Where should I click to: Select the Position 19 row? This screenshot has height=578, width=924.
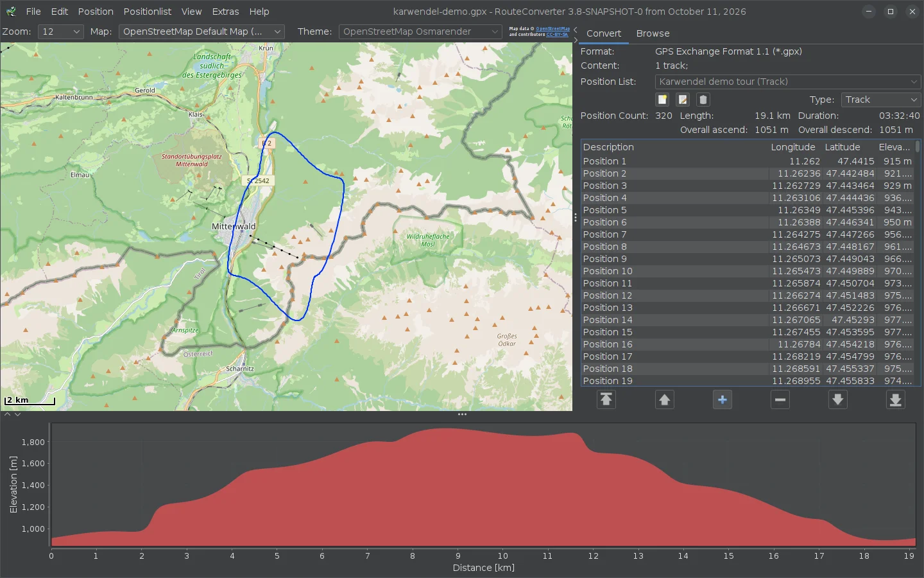point(748,381)
